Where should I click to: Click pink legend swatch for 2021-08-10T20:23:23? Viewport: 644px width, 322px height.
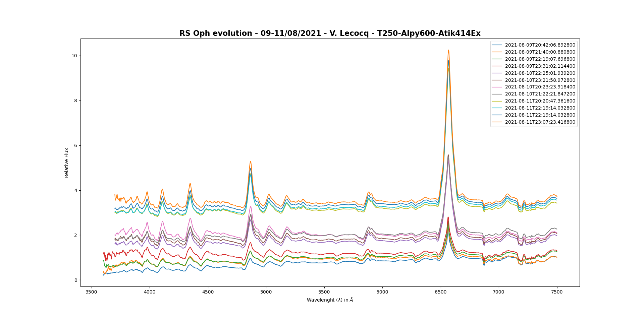coord(497,87)
